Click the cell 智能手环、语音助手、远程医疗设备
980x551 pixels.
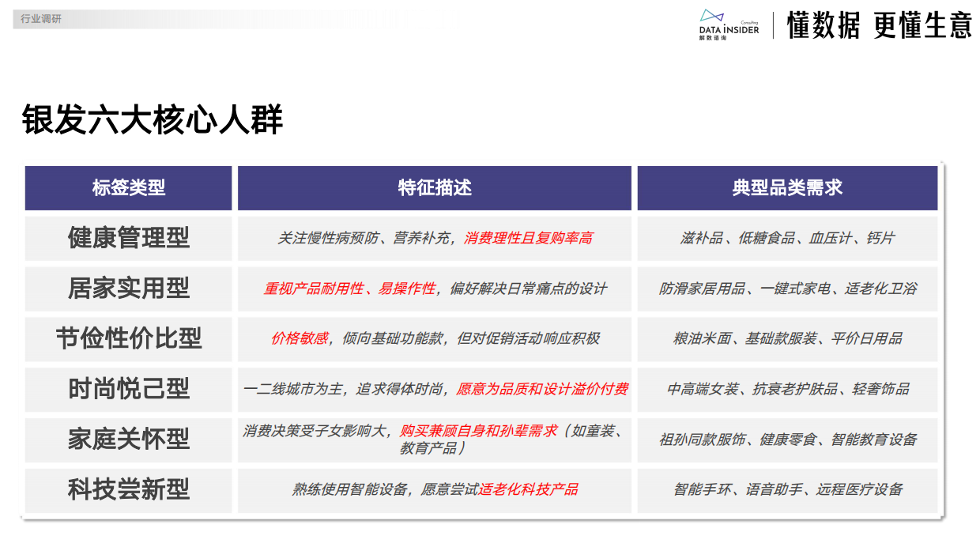coord(787,490)
